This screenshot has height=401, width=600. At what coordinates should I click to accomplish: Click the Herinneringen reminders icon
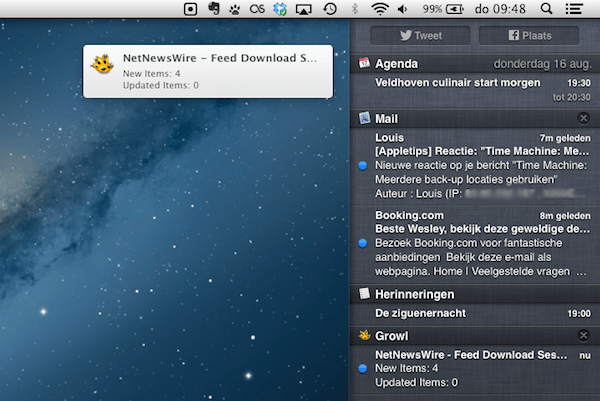tap(364, 294)
